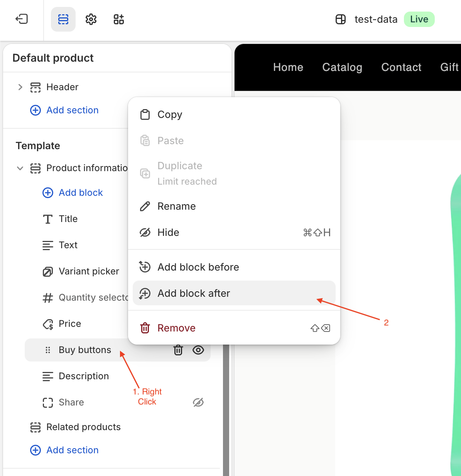Viewport: 461px width, 476px height.
Task: Click the exit editor icon
Action: [22, 19]
